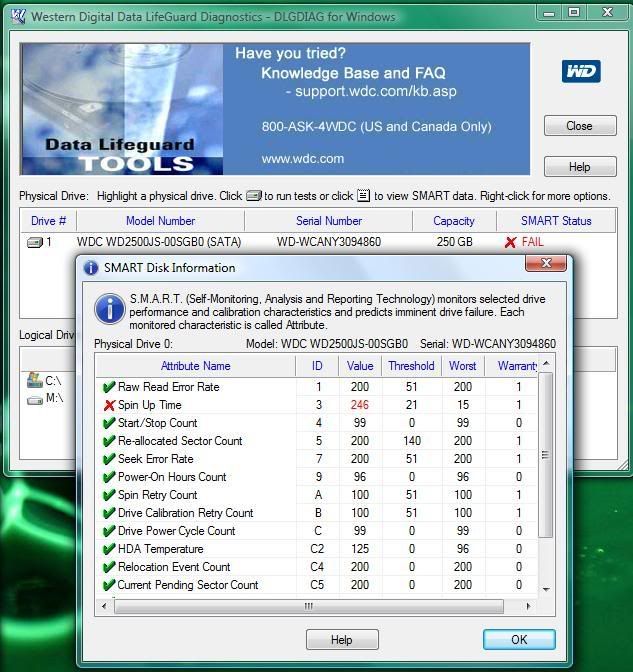The image size is (633, 672).
Task: Click the www.wdc.com banner link
Action: click(x=303, y=159)
